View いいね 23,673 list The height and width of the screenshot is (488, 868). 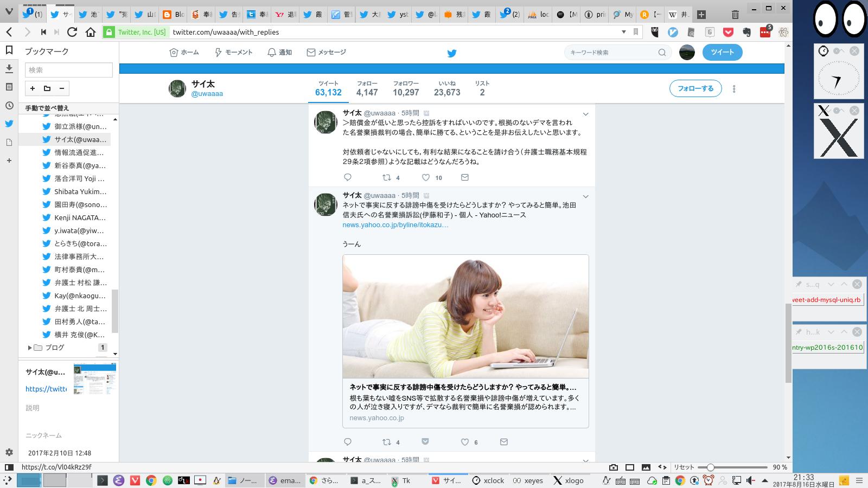click(447, 88)
